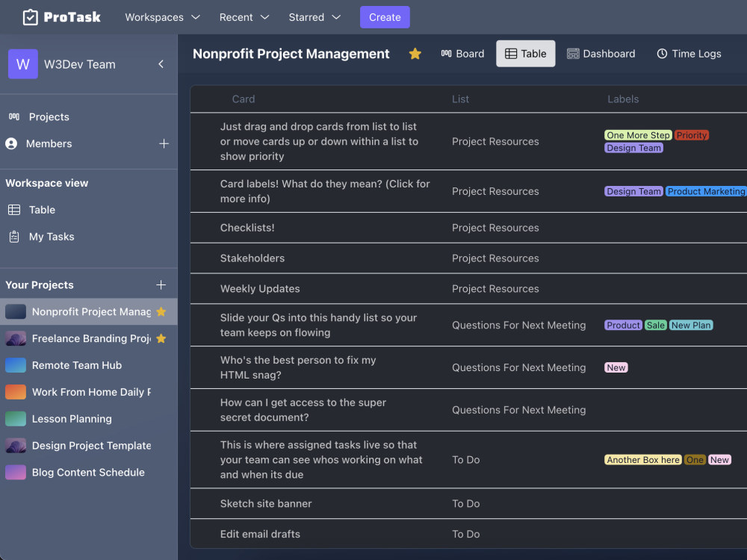Click the Create button
Screen dimensions: 747x560
(x=385, y=16)
